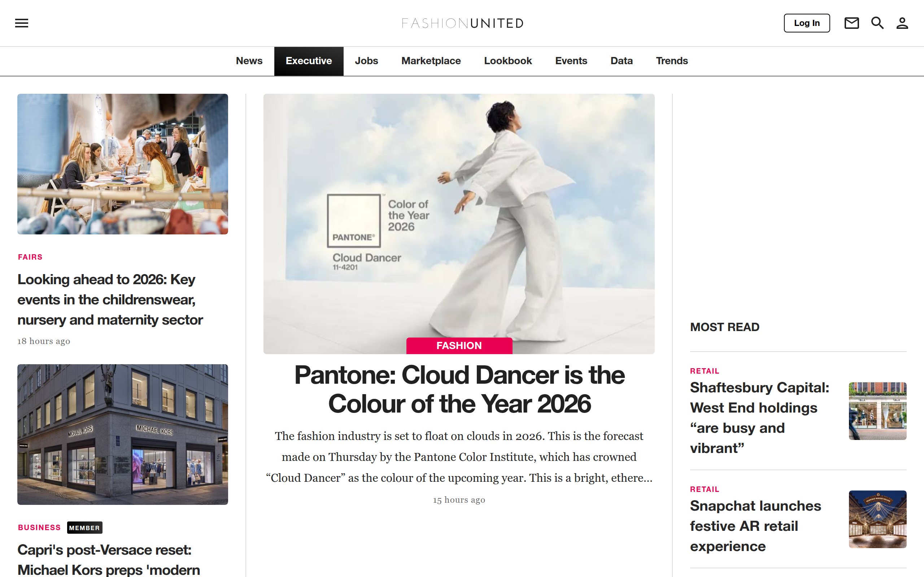Screen dimensions: 924x577
Task: Open the Pantone Cloud Dancer article
Action: click(459, 389)
